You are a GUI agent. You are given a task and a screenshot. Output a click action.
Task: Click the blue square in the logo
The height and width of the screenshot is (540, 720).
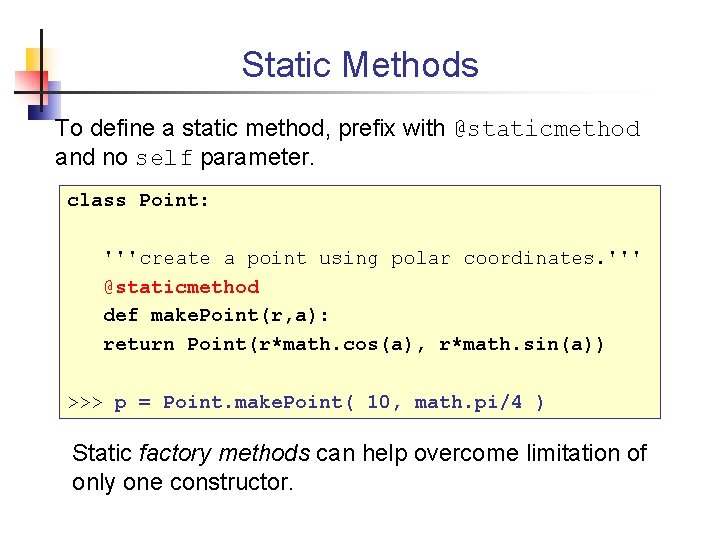pyautogui.click(x=45, y=101)
